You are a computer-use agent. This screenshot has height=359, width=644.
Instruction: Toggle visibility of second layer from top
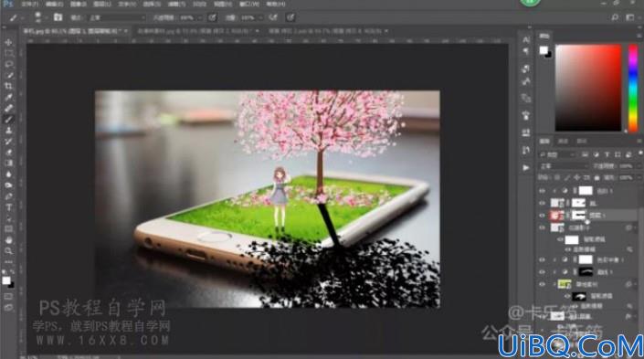click(x=543, y=203)
